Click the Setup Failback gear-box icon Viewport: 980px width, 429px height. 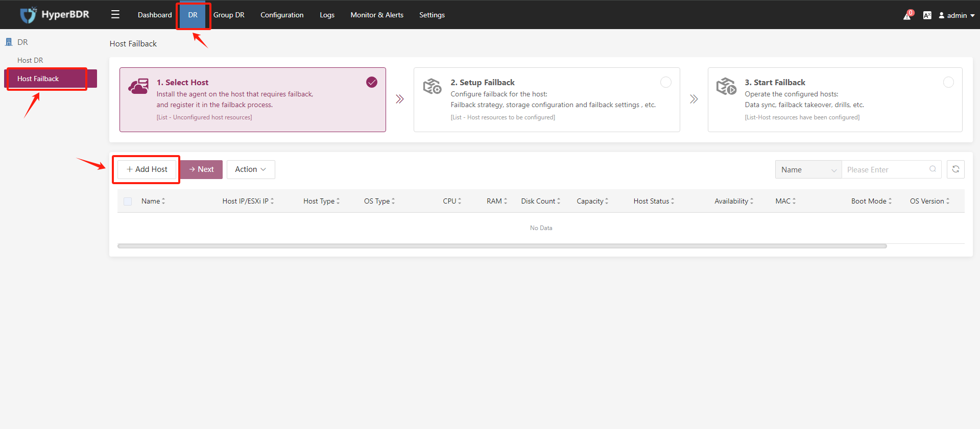click(432, 86)
